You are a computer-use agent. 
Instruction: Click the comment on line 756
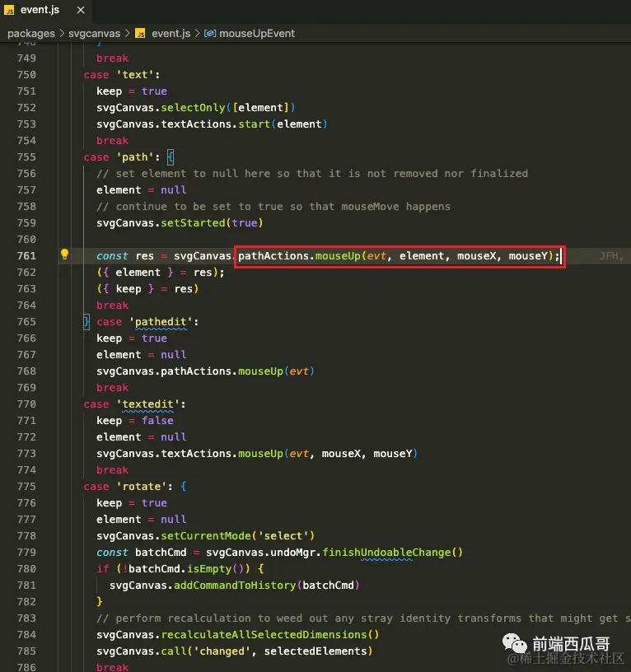312,174
